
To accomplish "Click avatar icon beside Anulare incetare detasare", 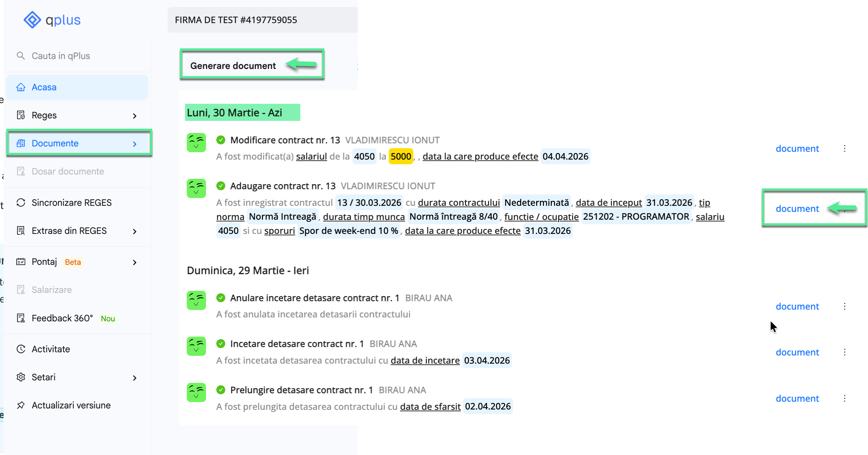I will pyautogui.click(x=196, y=300).
